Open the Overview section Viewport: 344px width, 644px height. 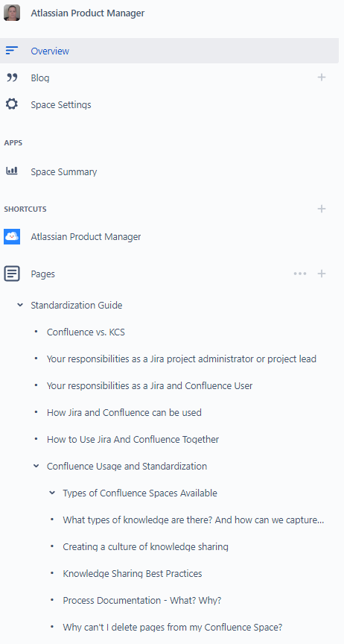(x=169, y=51)
